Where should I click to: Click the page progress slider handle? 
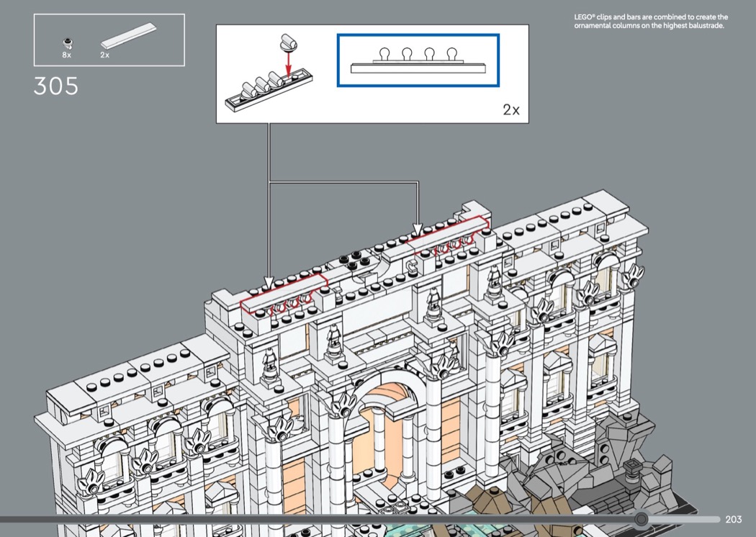pyautogui.click(x=641, y=519)
